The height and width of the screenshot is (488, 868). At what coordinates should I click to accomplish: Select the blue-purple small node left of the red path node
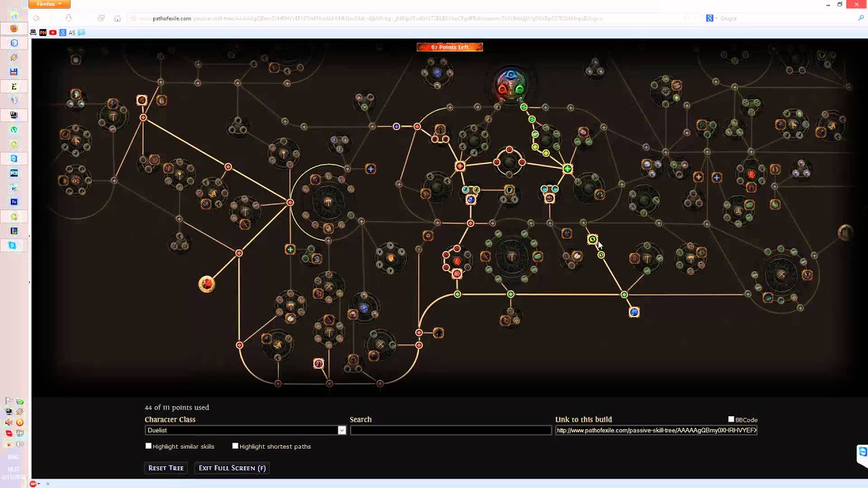click(x=396, y=126)
